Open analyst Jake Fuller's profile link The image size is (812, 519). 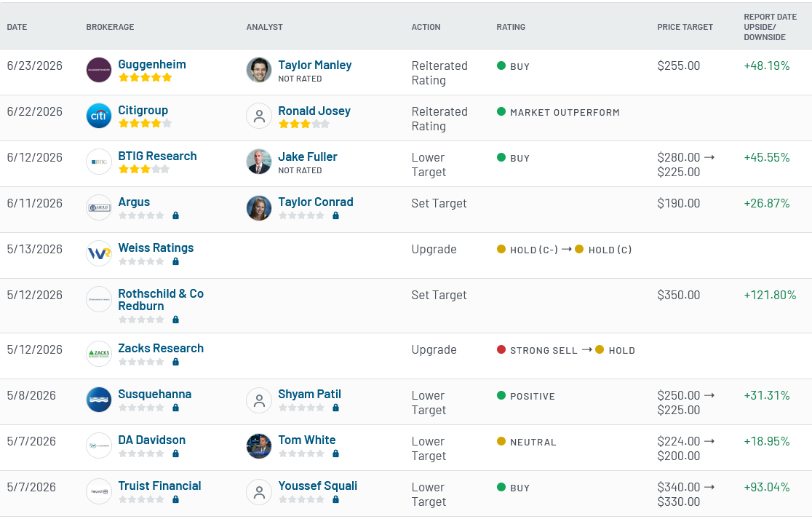coord(308,157)
